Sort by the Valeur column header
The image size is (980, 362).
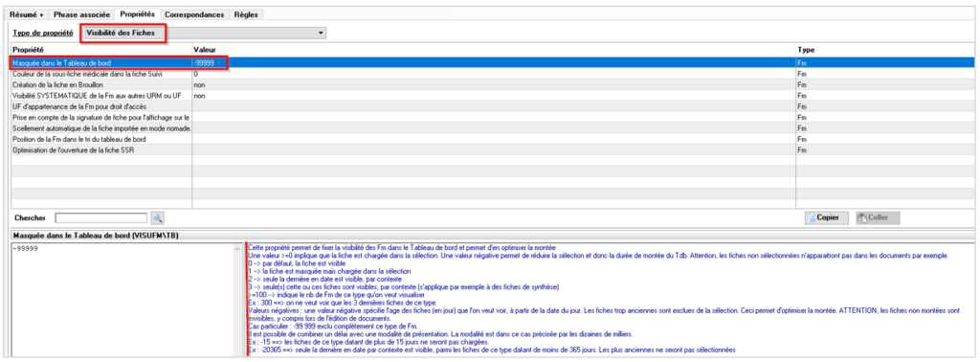494,50
